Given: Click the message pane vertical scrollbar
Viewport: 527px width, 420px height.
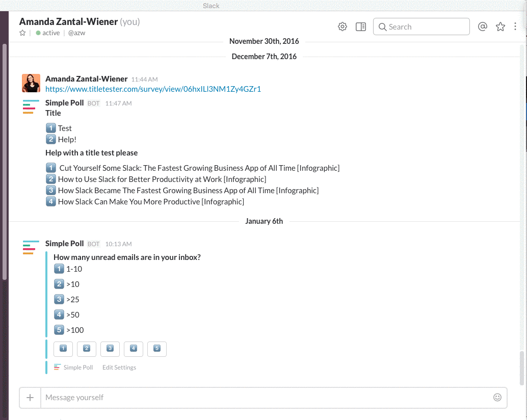Looking at the screenshot, I should (x=521, y=367).
